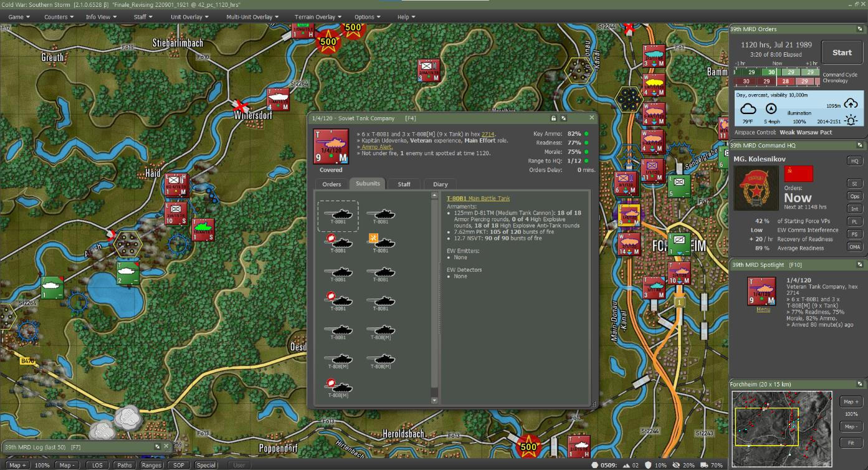The image size is (868, 470).
Task: Click the HQ button in Command HQ panel
Action: [854, 161]
